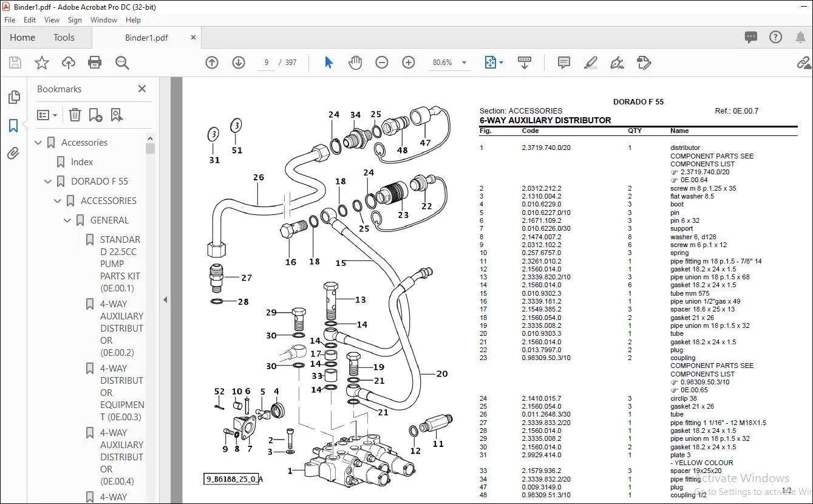Open 4-WAY AUXILIARY DISTRIBUTOR (0E.00.4) bookmark

121,457
